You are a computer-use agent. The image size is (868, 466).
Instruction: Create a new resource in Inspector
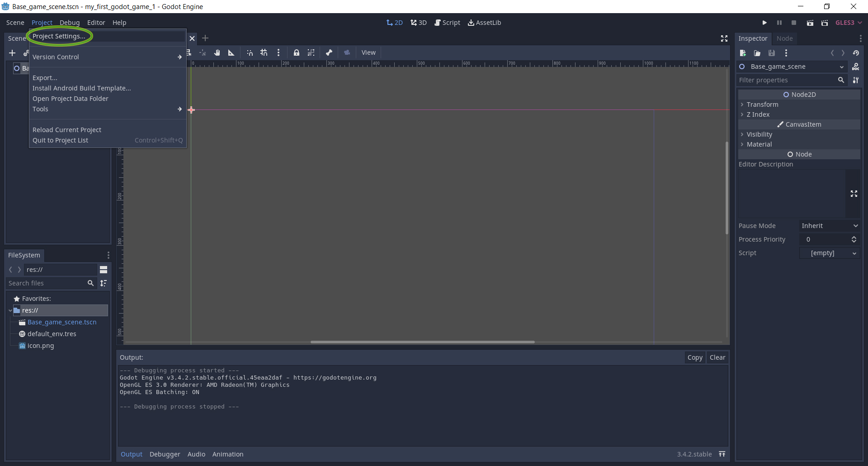point(743,53)
